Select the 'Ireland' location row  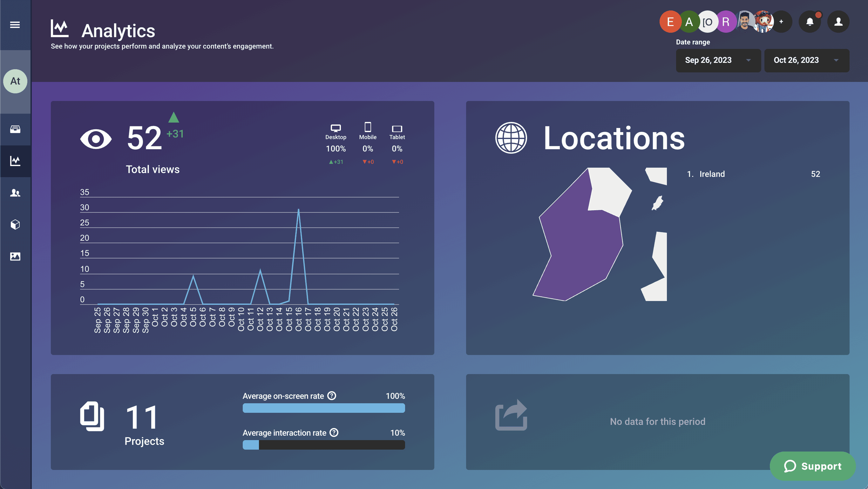pyautogui.click(x=753, y=174)
